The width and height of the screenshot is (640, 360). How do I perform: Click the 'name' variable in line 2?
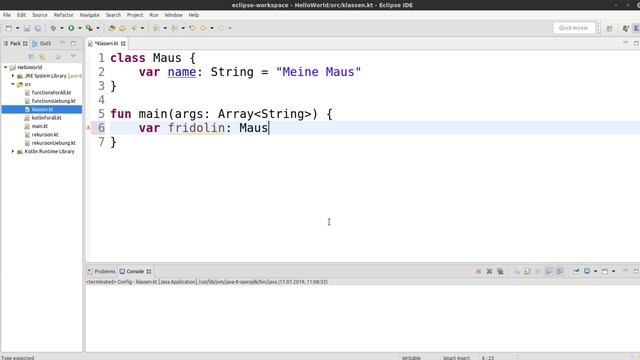182,72
